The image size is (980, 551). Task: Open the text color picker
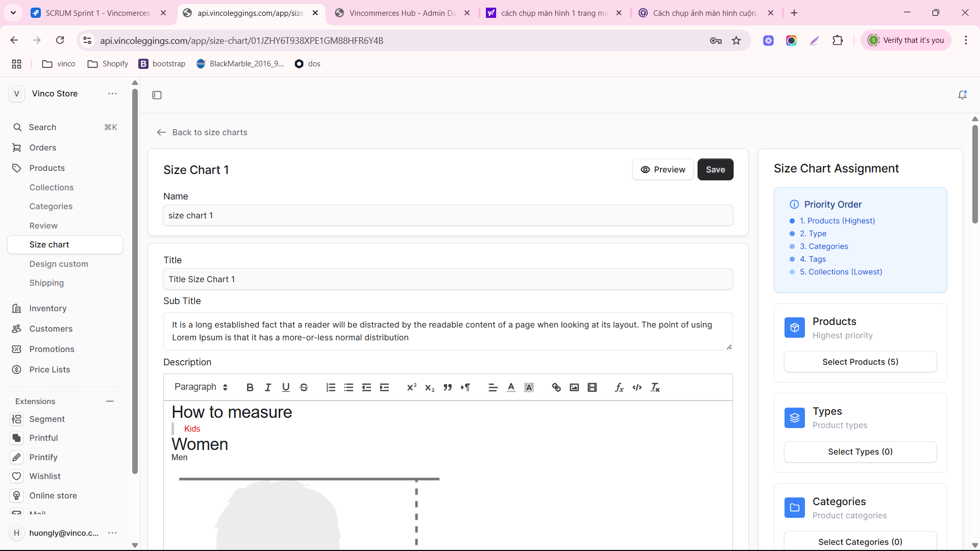511,388
